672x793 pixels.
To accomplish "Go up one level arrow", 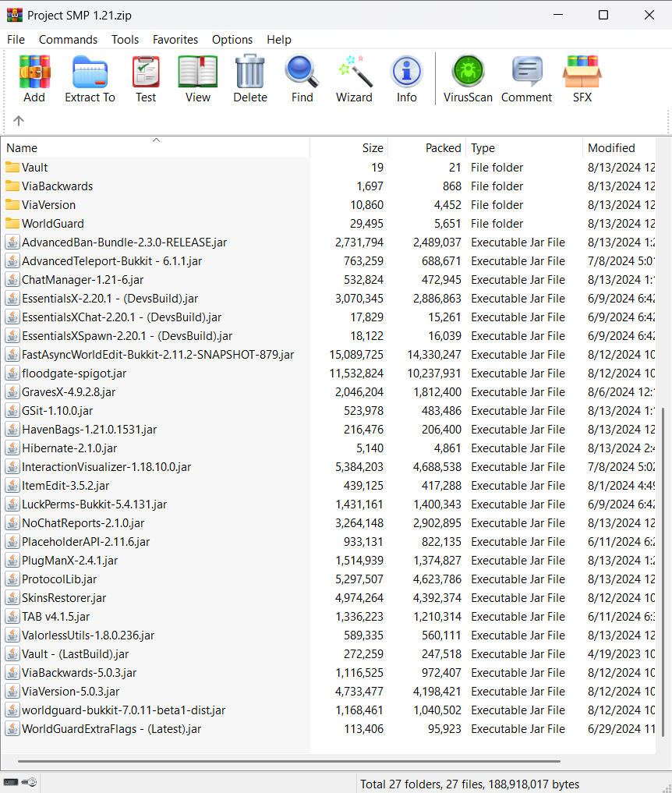I will pos(19,121).
